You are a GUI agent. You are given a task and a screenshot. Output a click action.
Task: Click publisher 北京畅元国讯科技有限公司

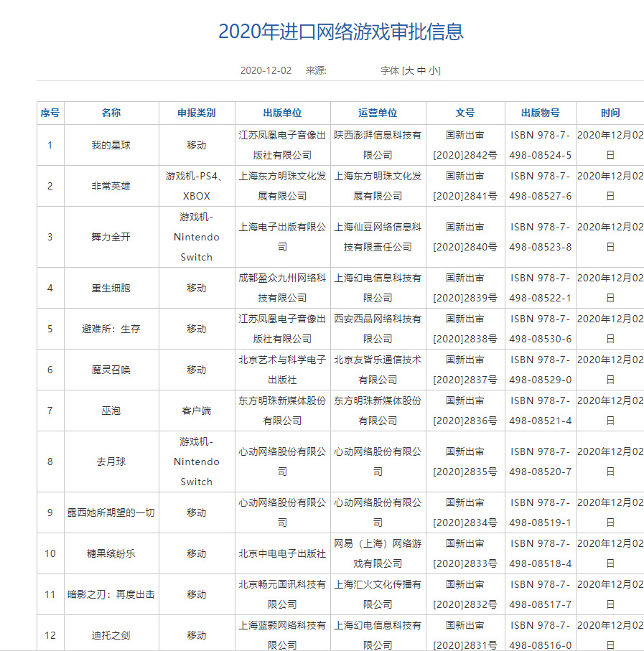click(x=282, y=594)
